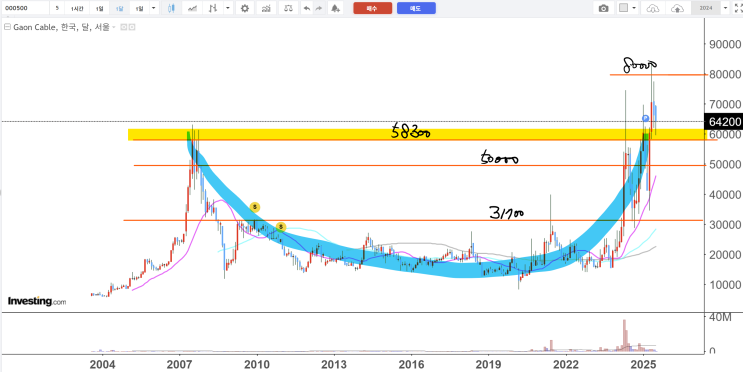
Task: Expand the layout dropdown arrow
Action: coord(634,8)
